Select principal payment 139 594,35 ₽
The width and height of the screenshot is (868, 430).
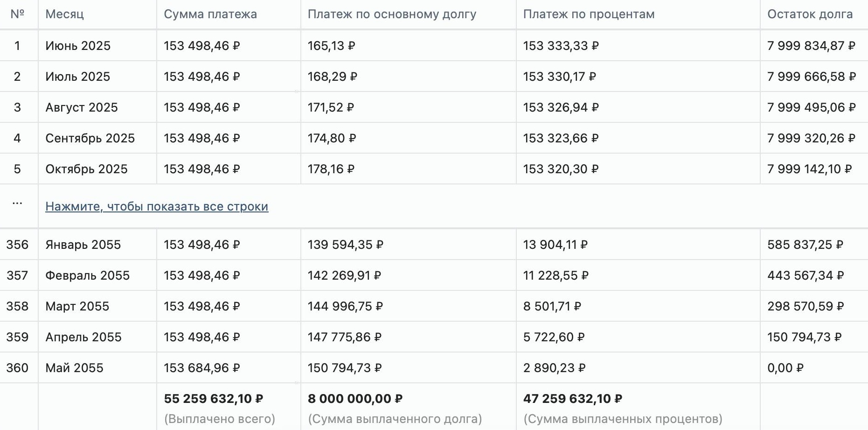pos(346,245)
